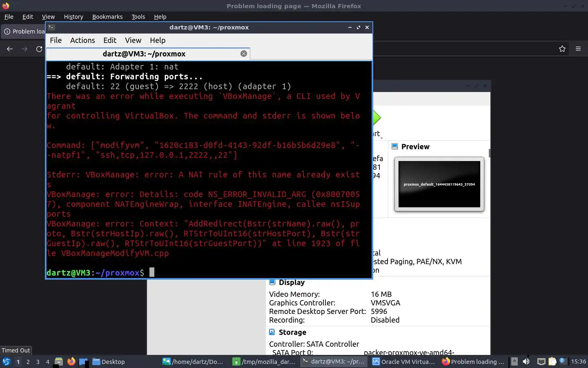Launch Firefox from taskbar quick launch icon

coord(71,361)
